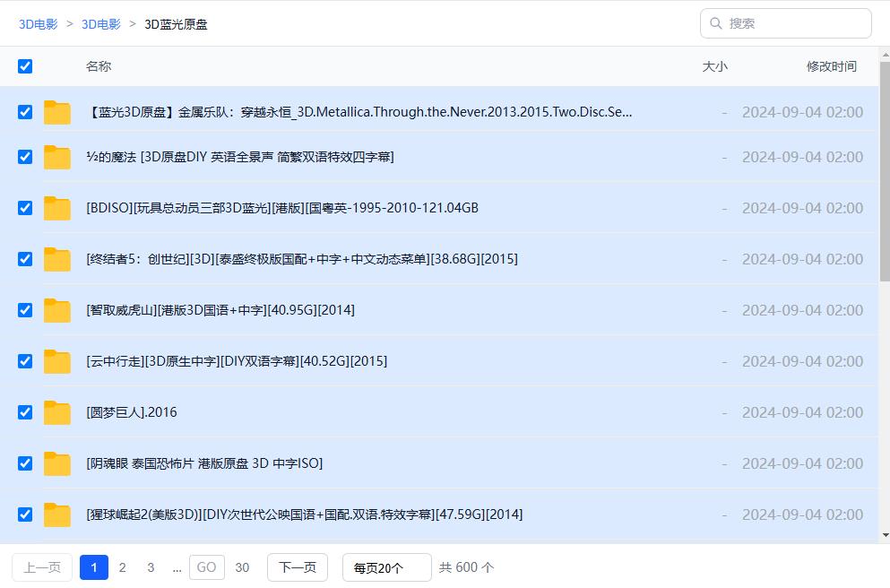Uncheck the 金属乐队：穿越永恒 folder checkbox

pyautogui.click(x=25, y=112)
